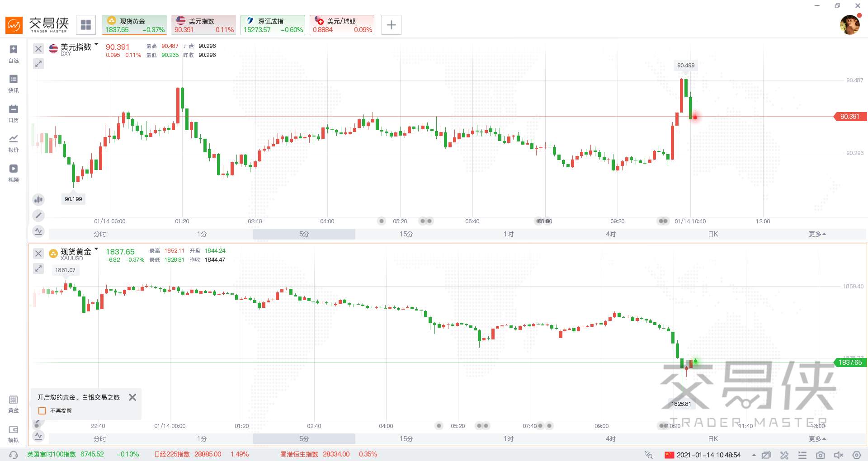
Task: Check the 不再提醒 checkbox
Action: click(x=42, y=411)
